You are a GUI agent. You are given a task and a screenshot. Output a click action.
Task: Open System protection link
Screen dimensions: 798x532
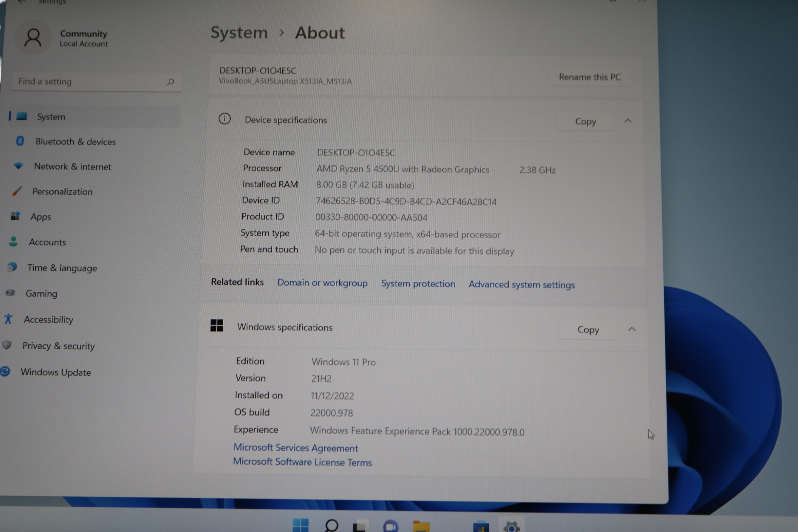pos(418,283)
